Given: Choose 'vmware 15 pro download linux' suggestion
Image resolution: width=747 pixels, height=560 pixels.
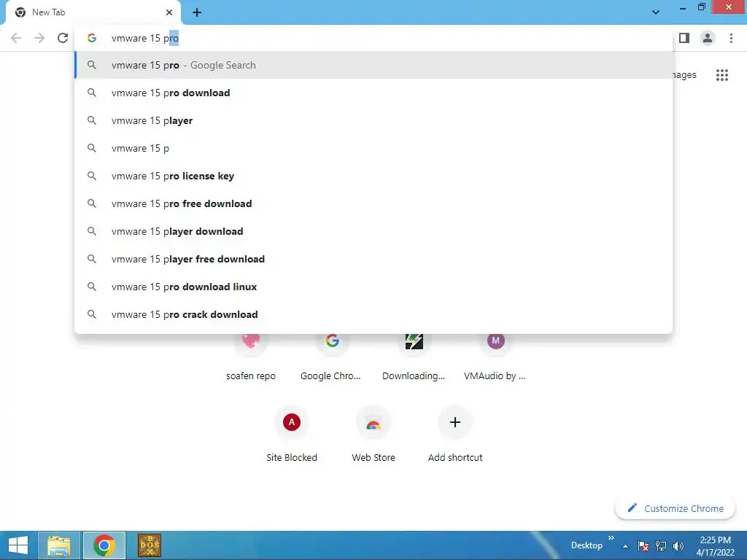Looking at the screenshot, I should tap(373, 287).
